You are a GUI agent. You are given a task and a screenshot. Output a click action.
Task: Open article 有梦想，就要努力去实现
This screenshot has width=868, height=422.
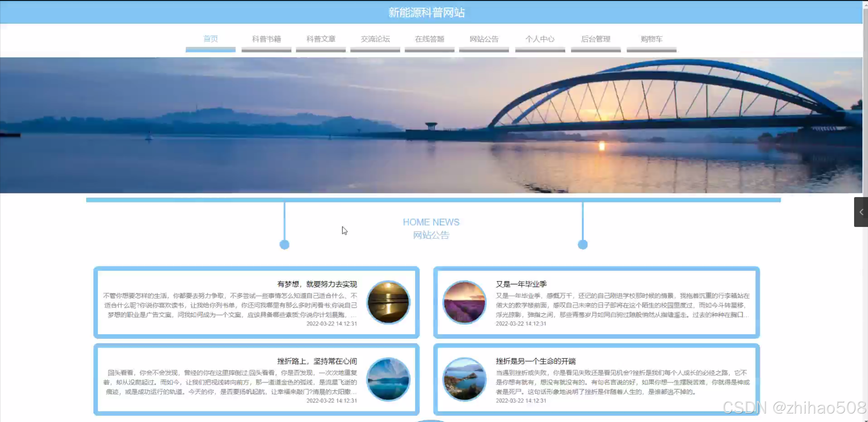[317, 284]
